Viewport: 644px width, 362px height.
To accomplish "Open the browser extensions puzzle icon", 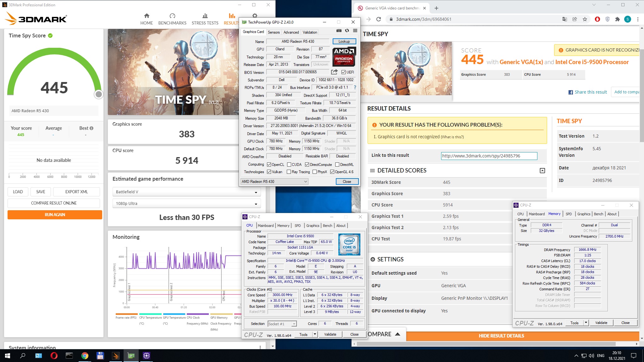I will [618, 19].
